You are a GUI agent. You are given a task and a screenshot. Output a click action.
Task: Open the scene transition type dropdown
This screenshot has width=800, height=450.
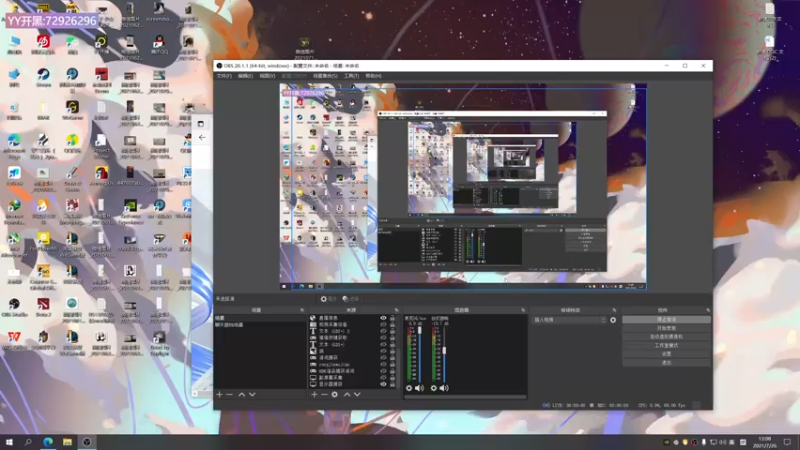tap(569, 320)
